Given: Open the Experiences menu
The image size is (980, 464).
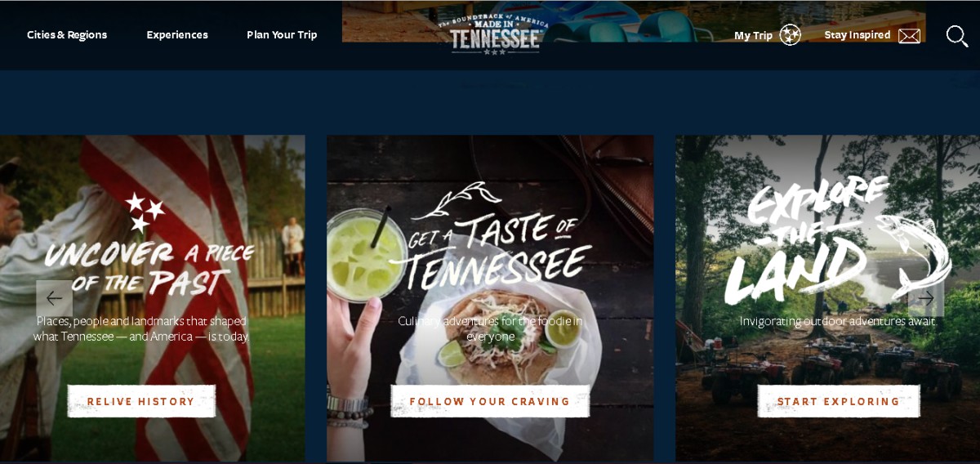Looking at the screenshot, I should (177, 35).
